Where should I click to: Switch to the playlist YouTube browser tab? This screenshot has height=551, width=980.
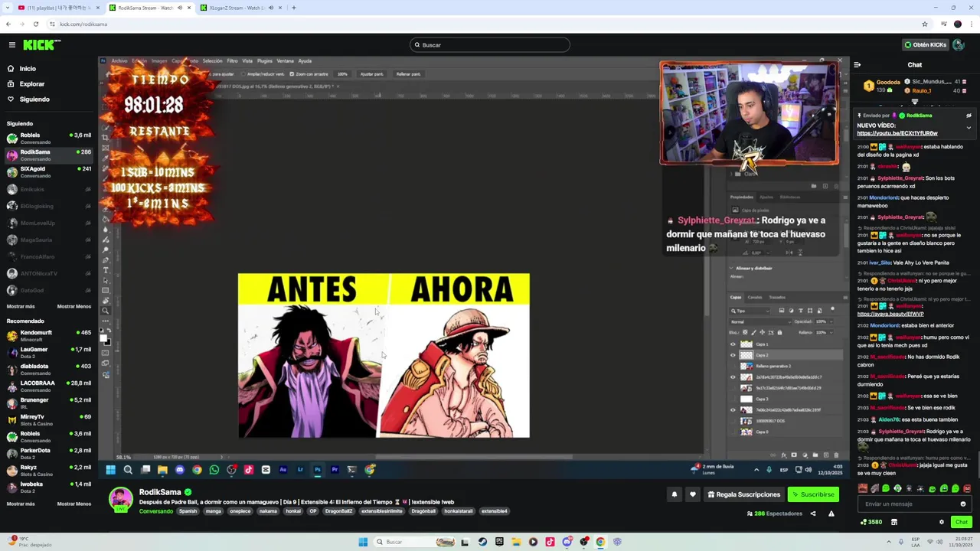click(x=58, y=8)
